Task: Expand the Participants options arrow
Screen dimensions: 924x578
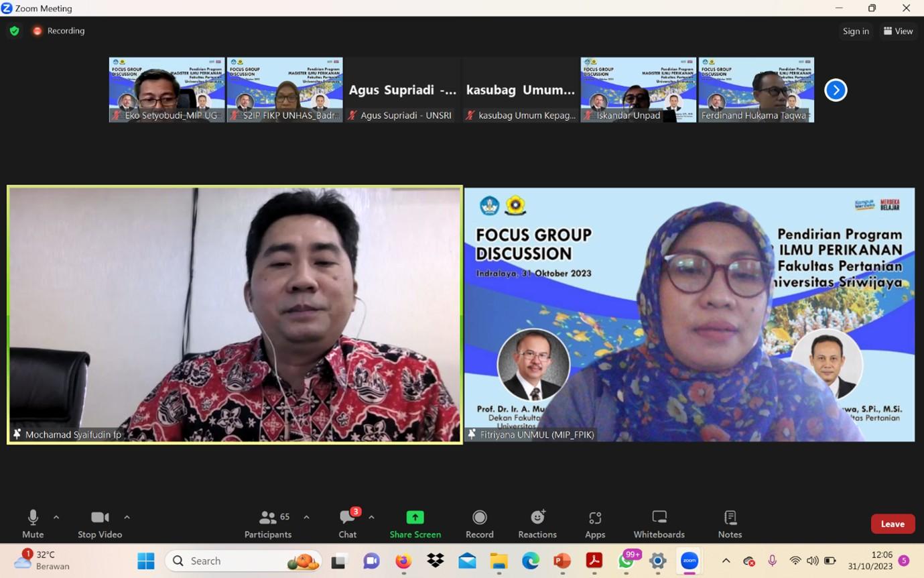Action: click(306, 517)
